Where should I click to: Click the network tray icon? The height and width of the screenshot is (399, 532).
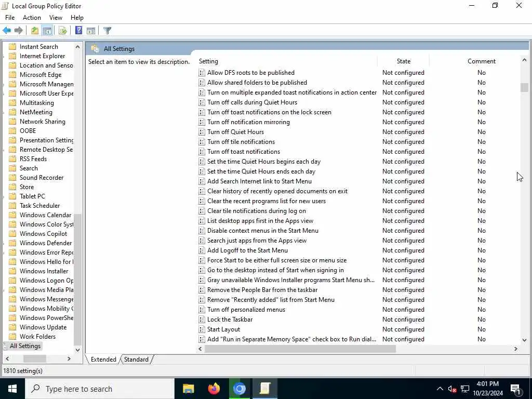point(465,389)
